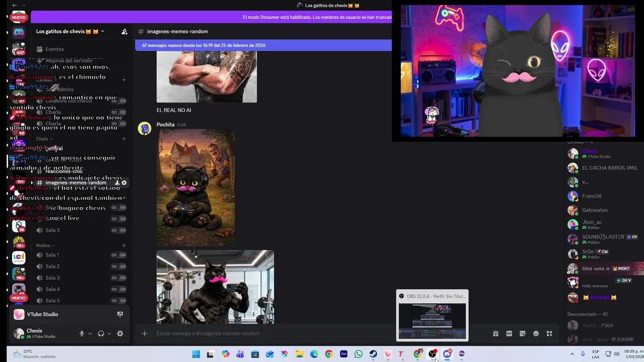
Task: Join voice channel Sala 5 under Roblox
Action: coord(80,301)
